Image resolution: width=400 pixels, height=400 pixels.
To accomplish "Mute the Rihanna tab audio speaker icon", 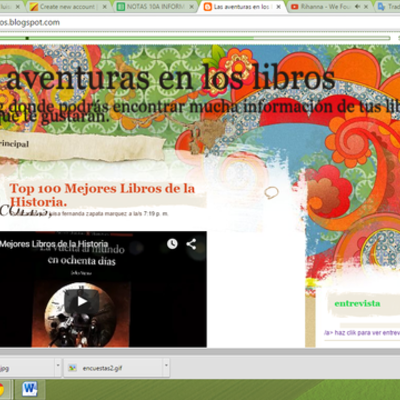I will (357, 7).
